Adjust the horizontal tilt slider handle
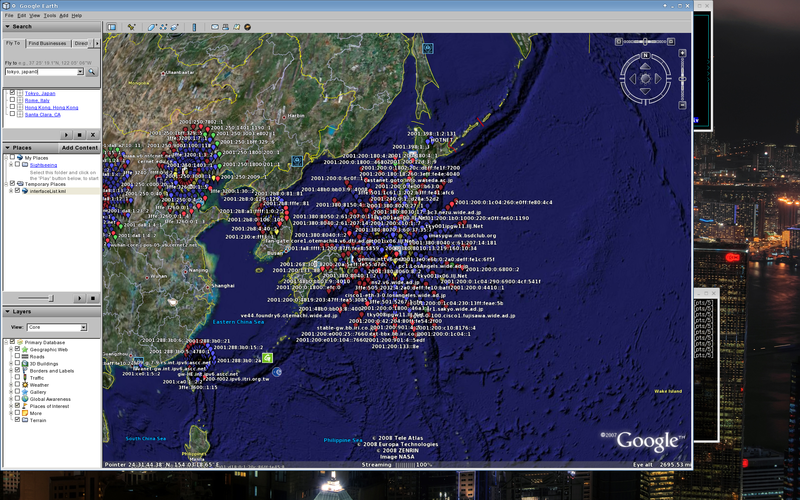The image size is (800, 500). click(x=645, y=42)
